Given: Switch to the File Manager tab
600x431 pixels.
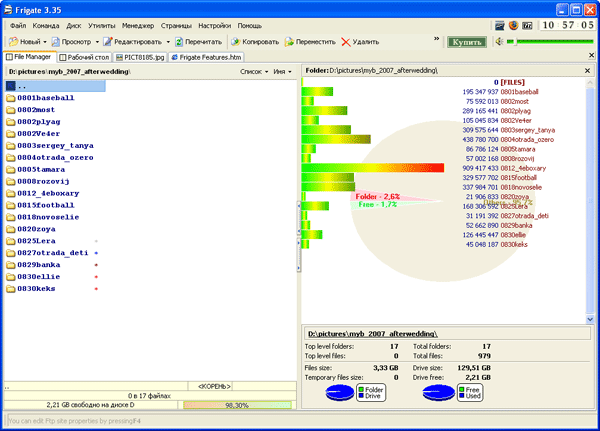Looking at the screenshot, I should [30, 57].
